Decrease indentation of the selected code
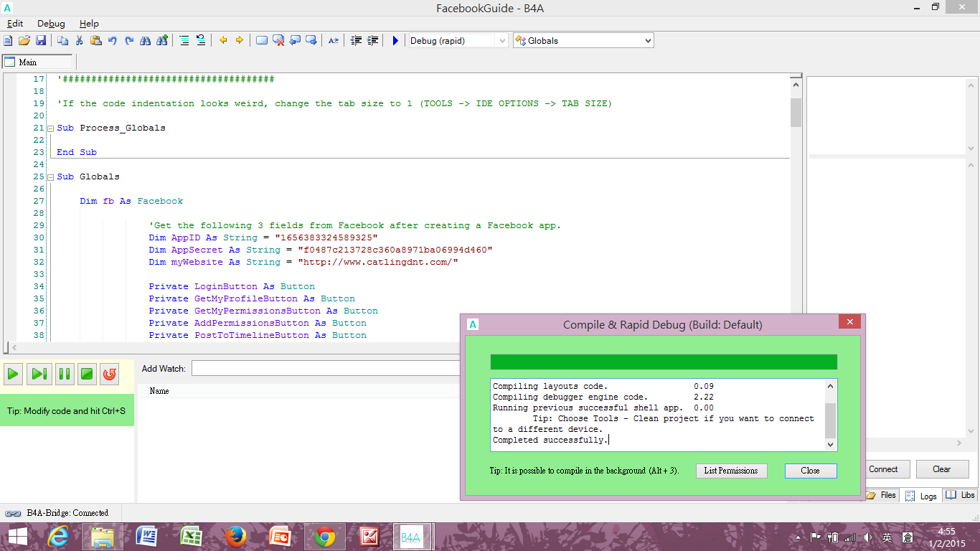This screenshot has height=551, width=980. [x=356, y=41]
